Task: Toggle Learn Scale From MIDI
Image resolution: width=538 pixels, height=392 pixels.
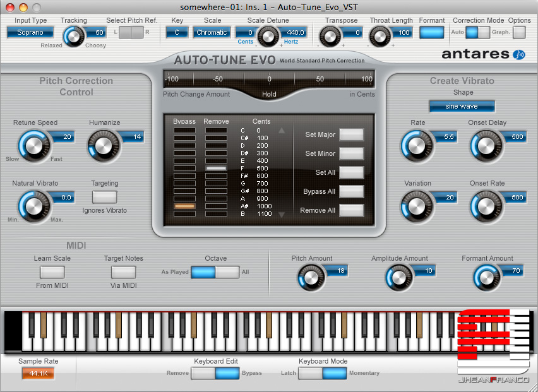Action: 52,272
